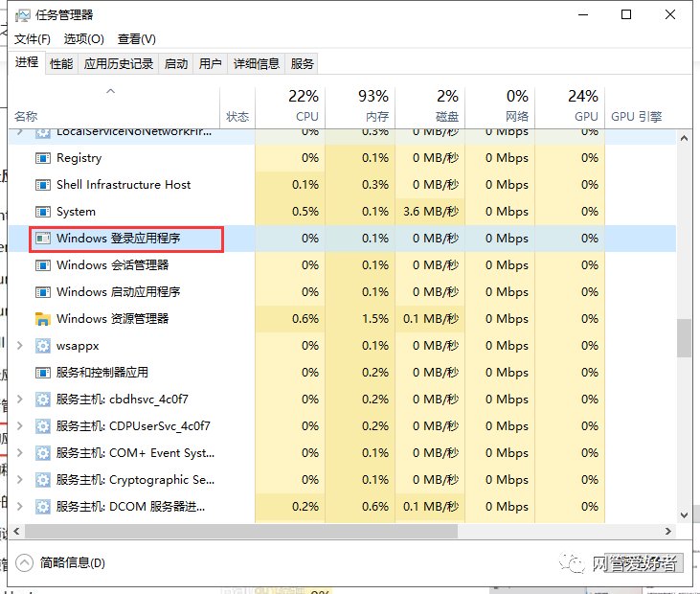700x594 pixels.
Task: Select Windows 会话管理器 process name
Action: click(112, 265)
